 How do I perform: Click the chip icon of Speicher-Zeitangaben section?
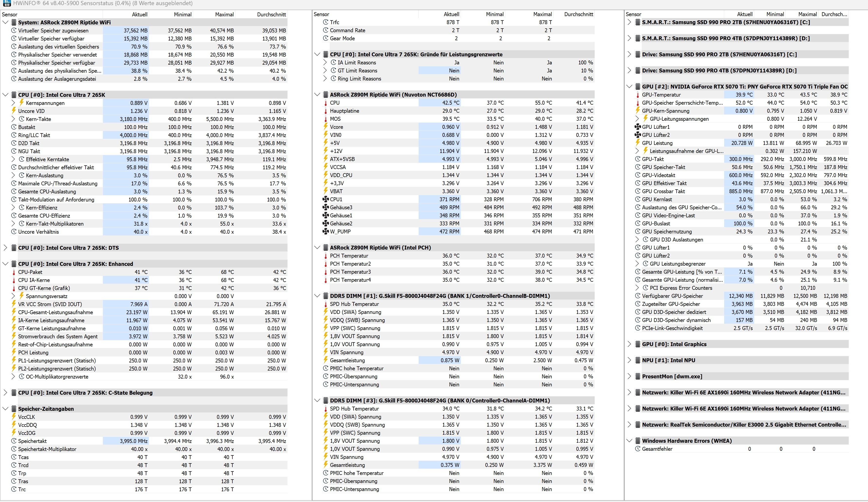(14, 409)
